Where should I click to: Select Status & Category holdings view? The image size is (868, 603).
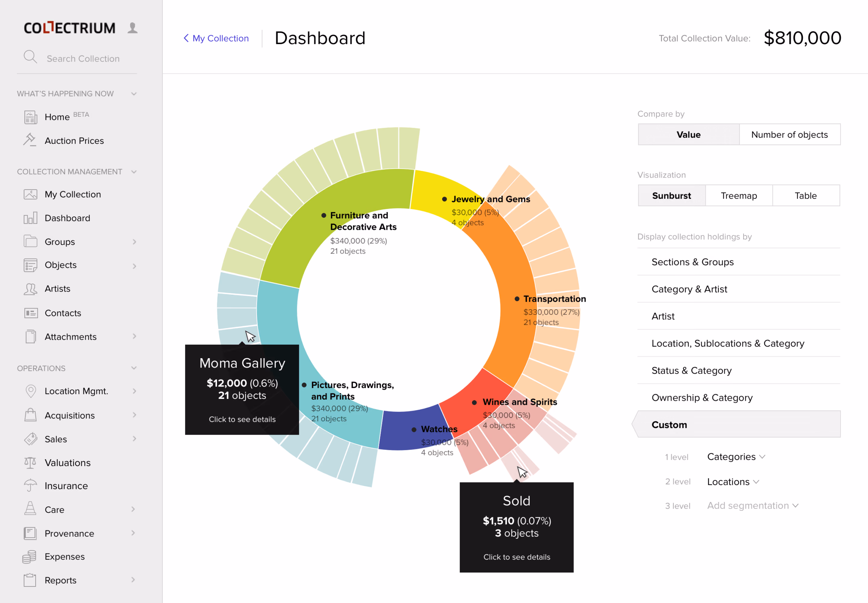(x=738, y=370)
